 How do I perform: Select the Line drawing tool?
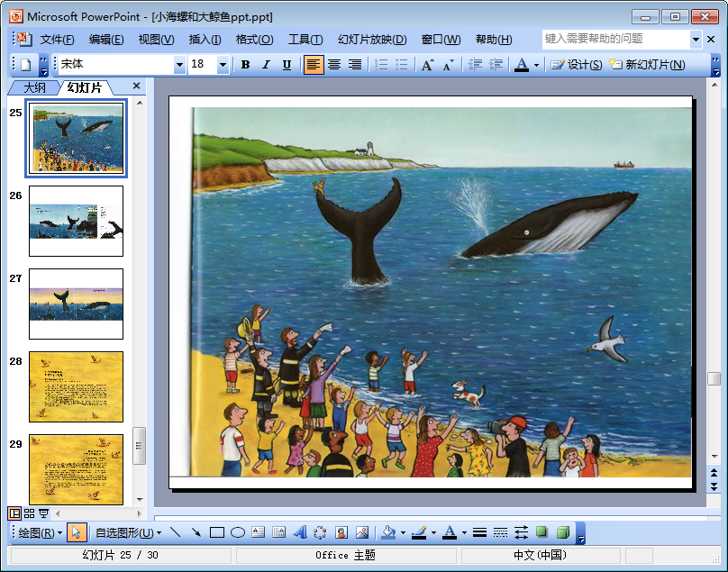[x=176, y=532]
